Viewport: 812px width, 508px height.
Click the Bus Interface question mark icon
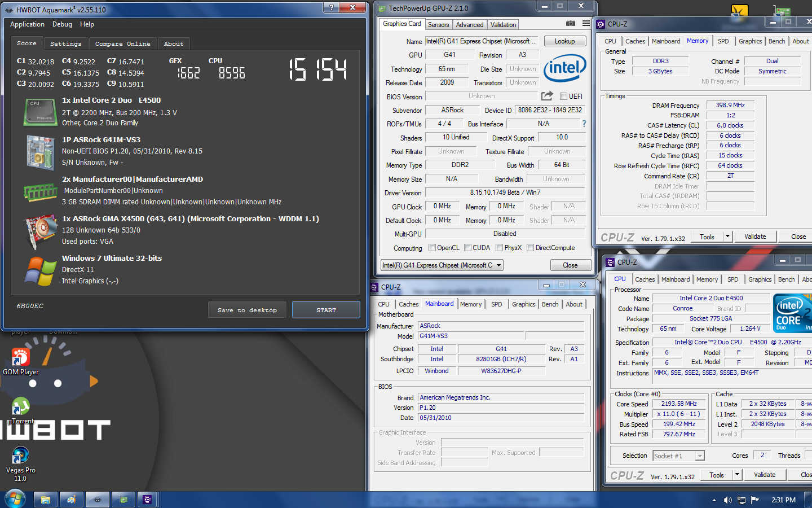[584, 124]
